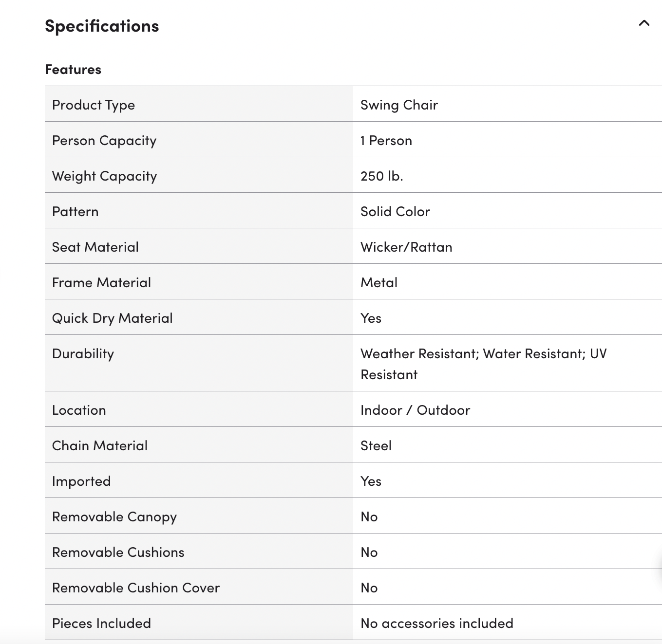Click the 250 lb. value
The image size is (662, 644).
pyautogui.click(x=381, y=176)
